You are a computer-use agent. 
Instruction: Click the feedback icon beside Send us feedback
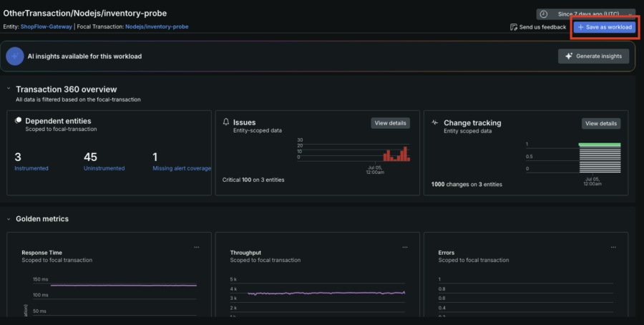[x=513, y=27]
